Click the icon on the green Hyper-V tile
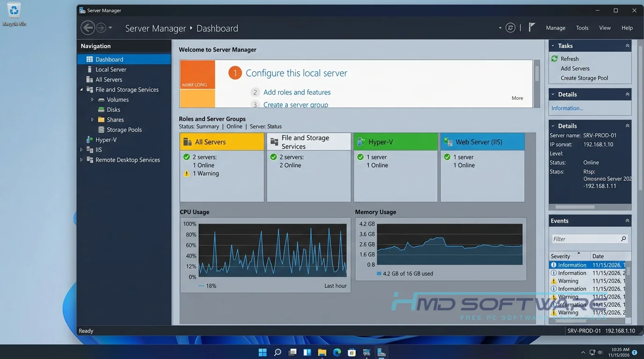Viewport: 644px width, 359px height. coord(361,142)
